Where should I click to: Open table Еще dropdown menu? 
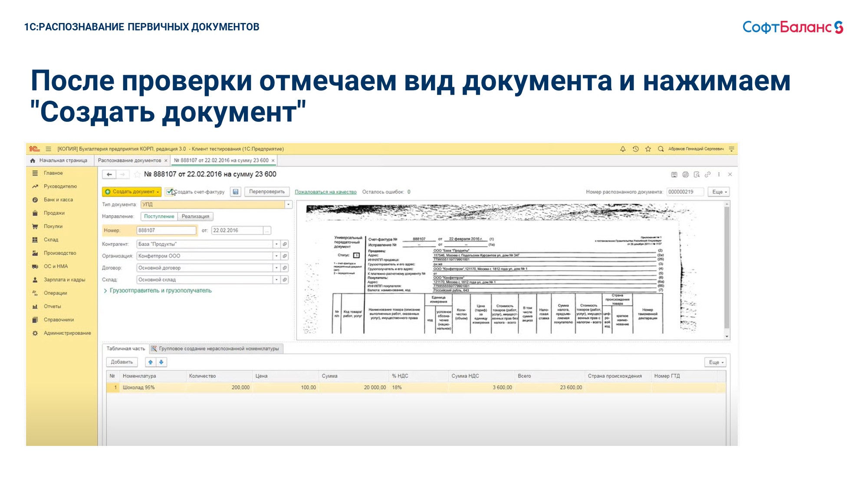click(x=715, y=362)
